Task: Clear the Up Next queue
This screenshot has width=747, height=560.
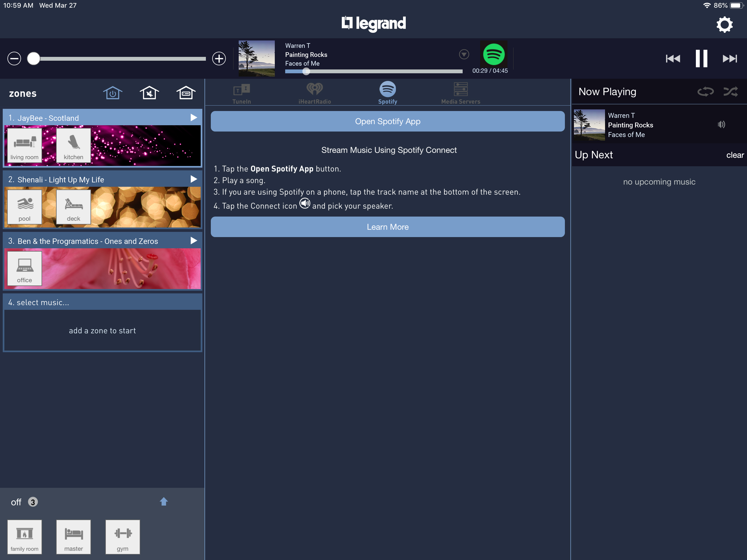Action: click(735, 155)
